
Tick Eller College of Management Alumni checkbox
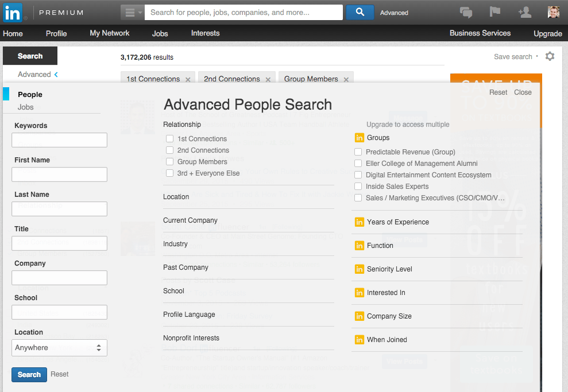[358, 164]
